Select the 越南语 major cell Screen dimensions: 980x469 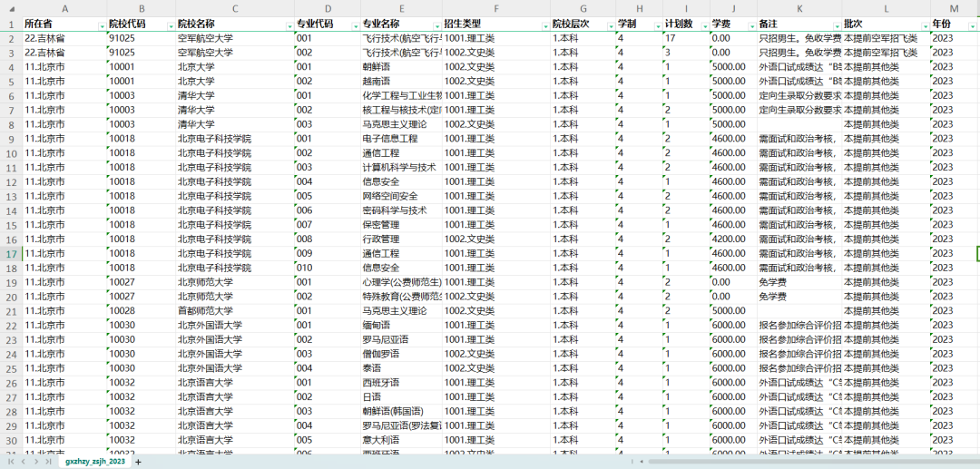click(x=401, y=81)
